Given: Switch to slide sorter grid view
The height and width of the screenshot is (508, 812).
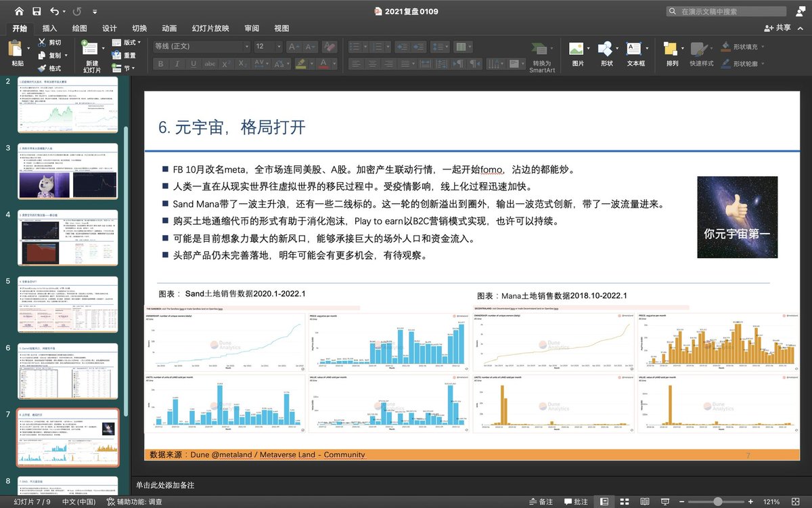Looking at the screenshot, I should [x=625, y=501].
